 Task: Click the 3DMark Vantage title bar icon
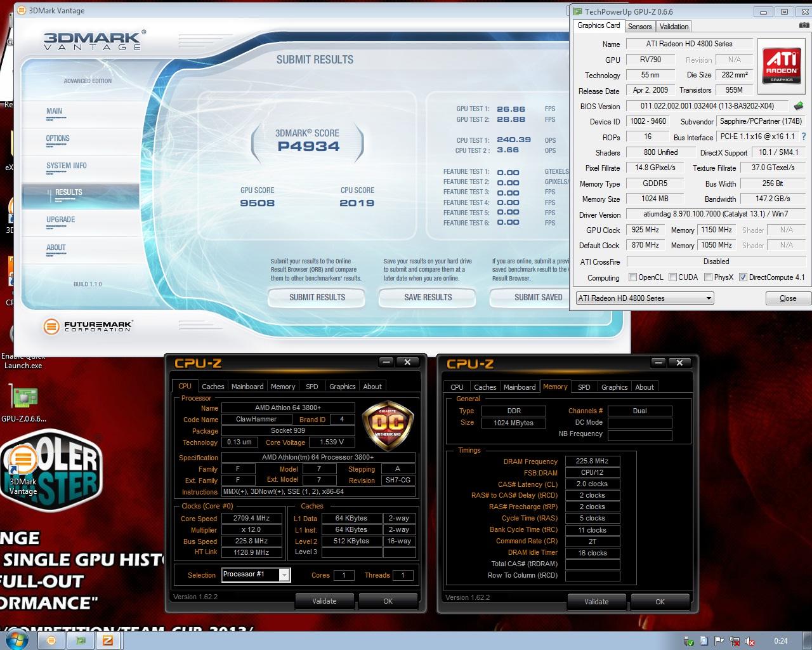pos(21,10)
